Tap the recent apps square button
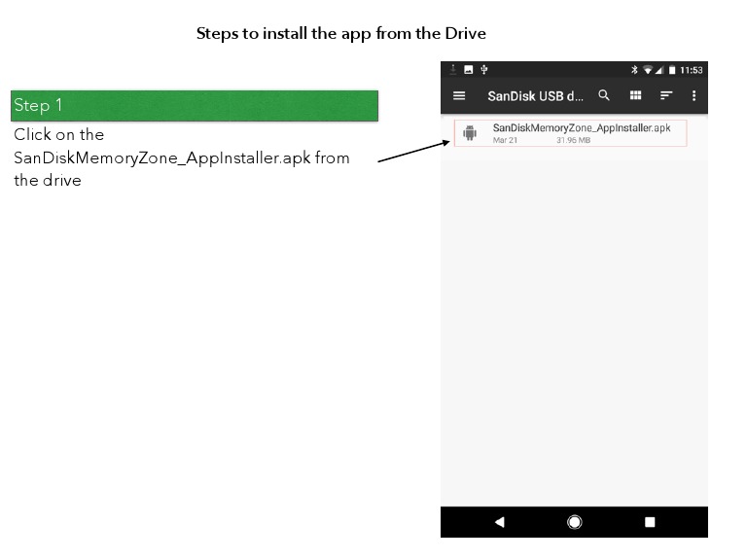Viewport: 747px width, 560px height. click(x=650, y=522)
